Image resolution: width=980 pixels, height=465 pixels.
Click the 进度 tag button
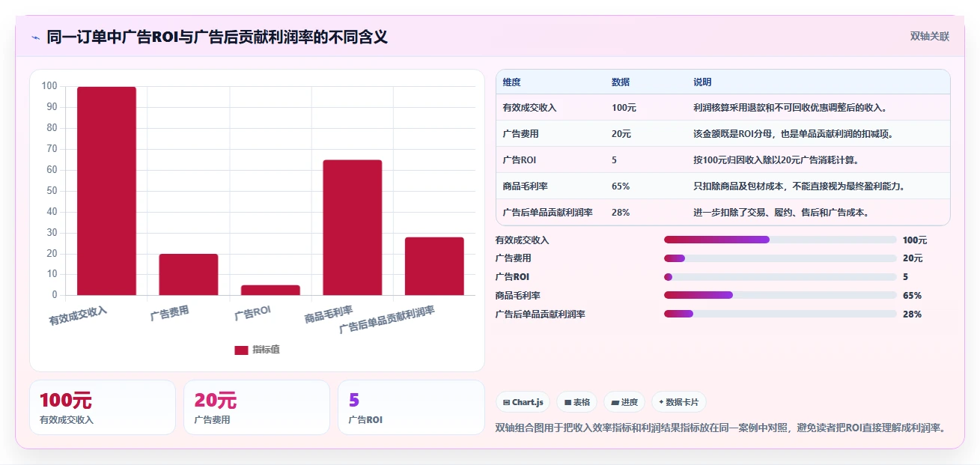click(624, 402)
